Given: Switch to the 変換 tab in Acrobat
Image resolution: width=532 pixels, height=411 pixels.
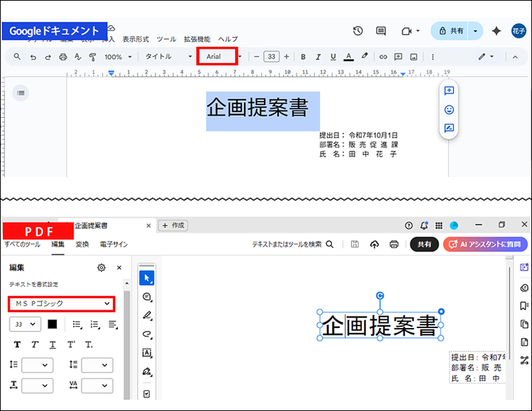Looking at the screenshot, I should 82,244.
